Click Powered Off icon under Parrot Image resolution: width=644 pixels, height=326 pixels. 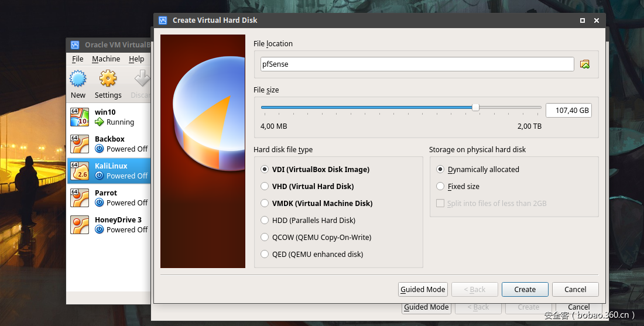[99, 203]
